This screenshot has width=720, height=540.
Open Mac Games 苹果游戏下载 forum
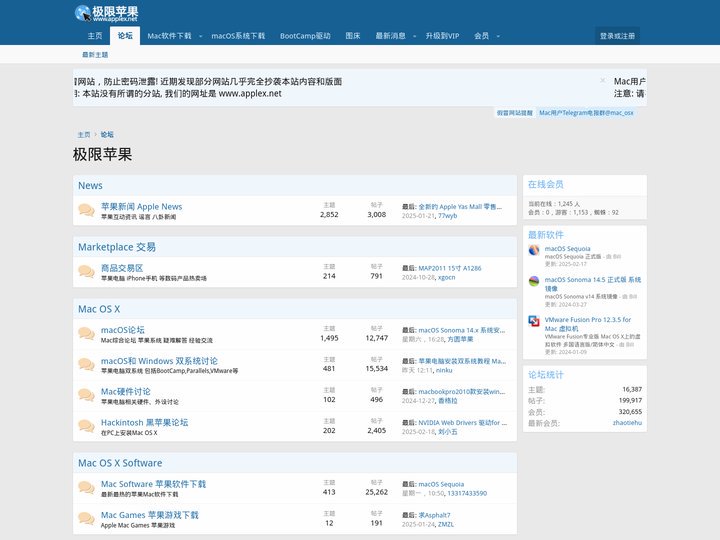point(150,515)
